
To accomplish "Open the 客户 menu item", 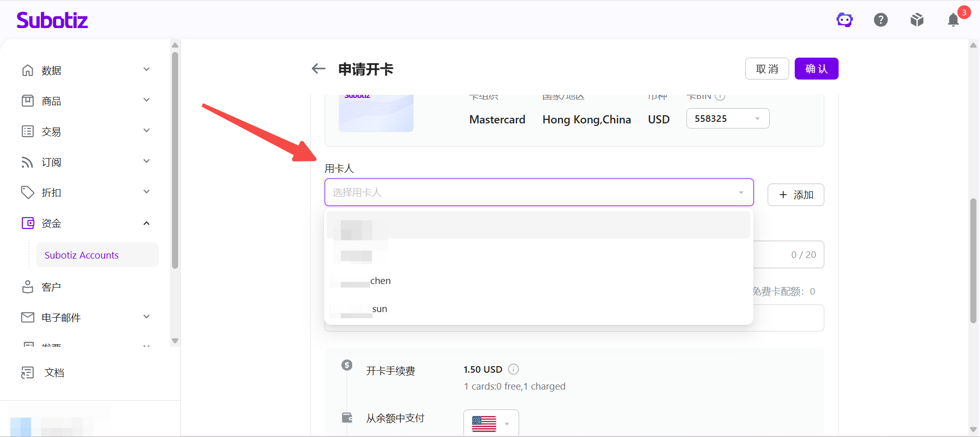I will (x=52, y=287).
